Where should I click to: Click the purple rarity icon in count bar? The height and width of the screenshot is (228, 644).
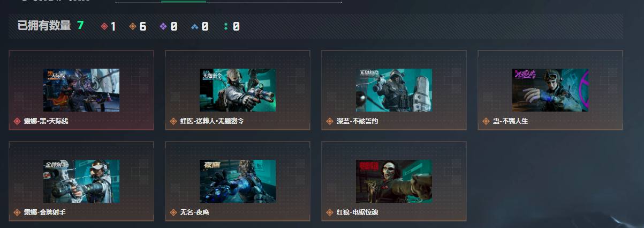(163, 26)
